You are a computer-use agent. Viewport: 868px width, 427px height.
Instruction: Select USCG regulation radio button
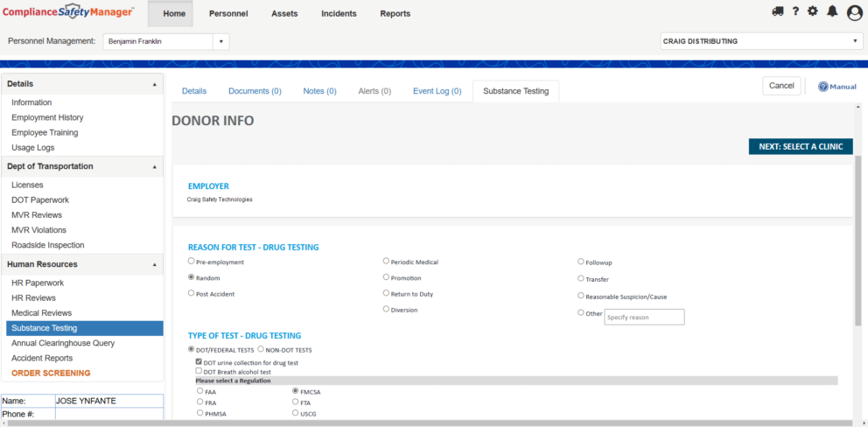point(295,413)
